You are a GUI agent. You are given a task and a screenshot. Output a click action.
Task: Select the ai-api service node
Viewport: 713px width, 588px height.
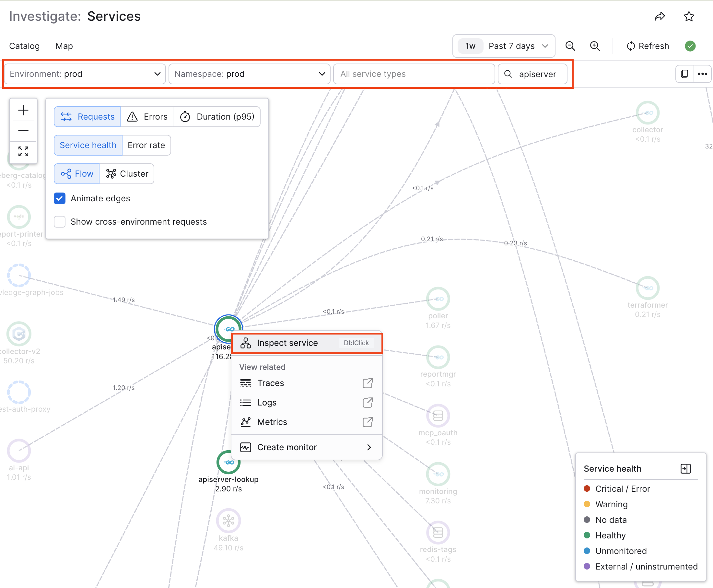(x=19, y=451)
